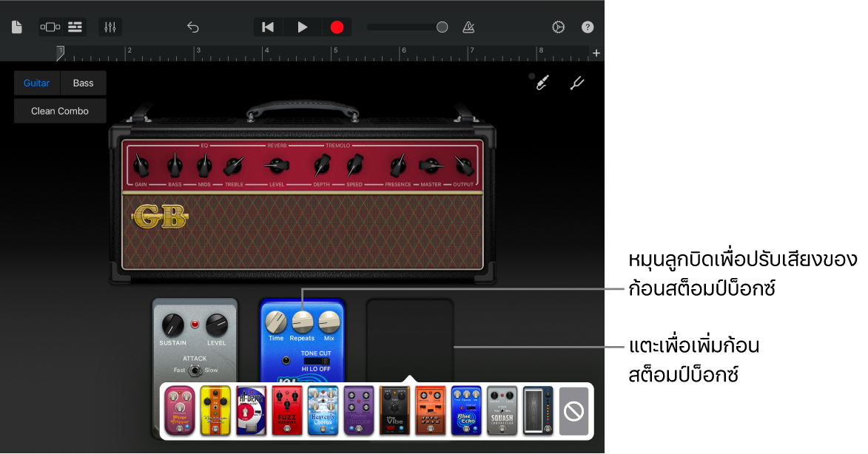Adjust the amp GAIN knob
The width and height of the screenshot is (868, 454).
click(141, 166)
